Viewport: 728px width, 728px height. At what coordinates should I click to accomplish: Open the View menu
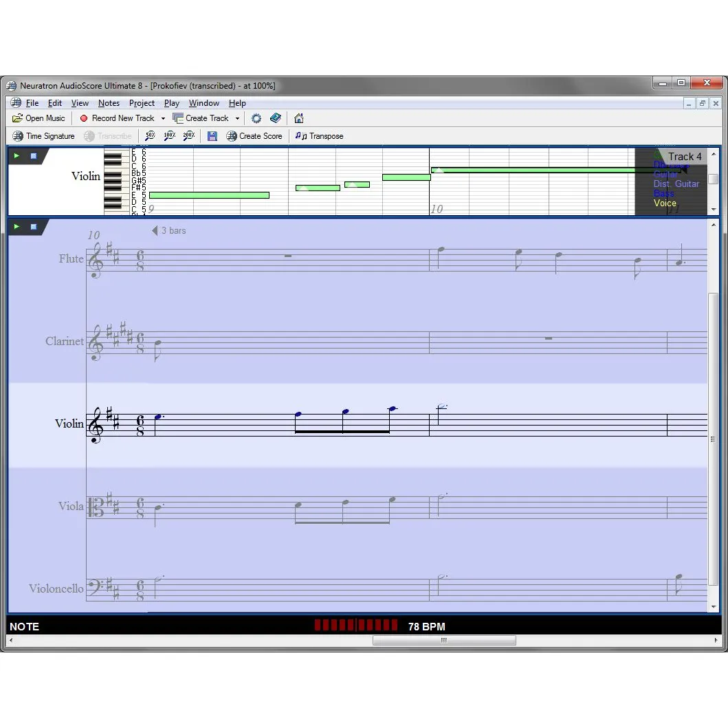click(x=80, y=103)
